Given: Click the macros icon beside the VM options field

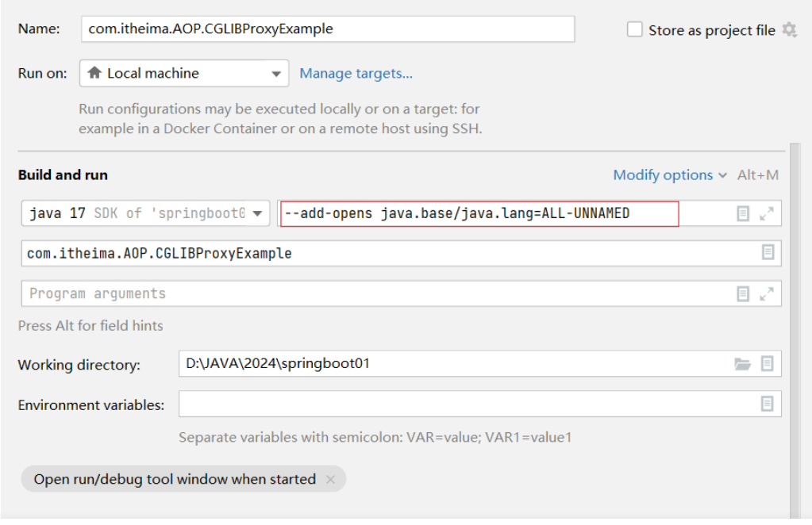Looking at the screenshot, I should coord(743,213).
